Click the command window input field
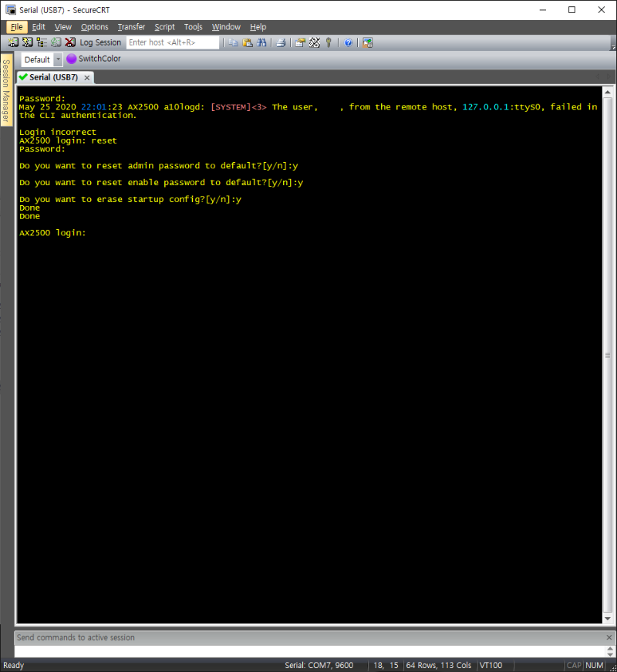 310,651
